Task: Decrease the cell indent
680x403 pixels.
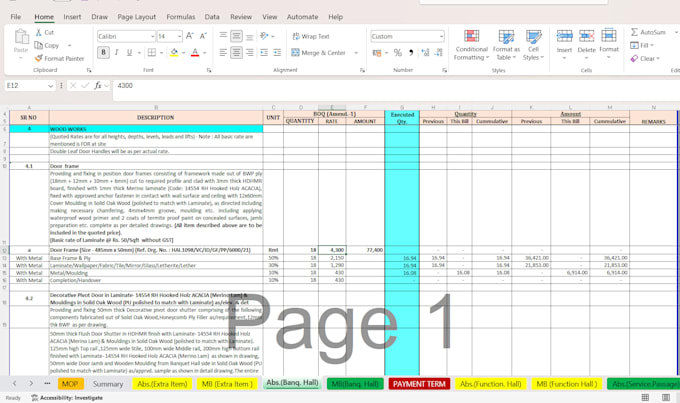Action: [x=264, y=52]
